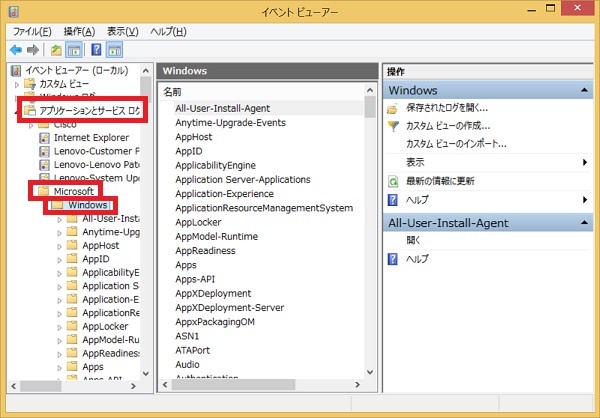This screenshot has width=600, height=418.
Task: Click the Event Viewer app icon in title bar
Action: (13, 11)
